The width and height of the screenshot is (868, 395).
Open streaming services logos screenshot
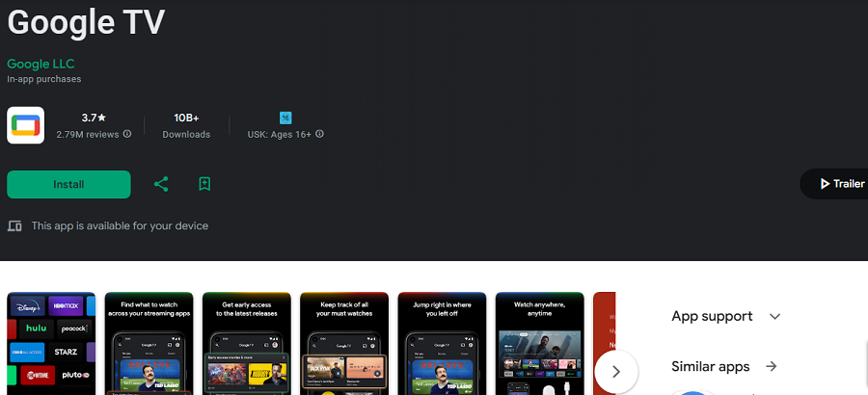click(51, 344)
